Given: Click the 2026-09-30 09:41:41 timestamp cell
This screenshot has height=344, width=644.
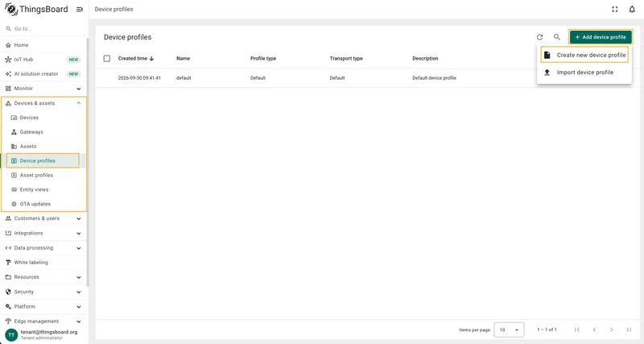Looking at the screenshot, I should point(139,77).
